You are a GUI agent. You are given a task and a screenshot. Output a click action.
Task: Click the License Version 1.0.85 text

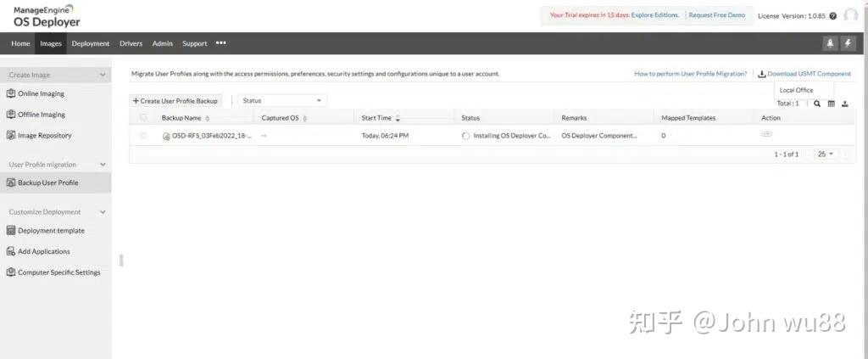[x=791, y=16]
